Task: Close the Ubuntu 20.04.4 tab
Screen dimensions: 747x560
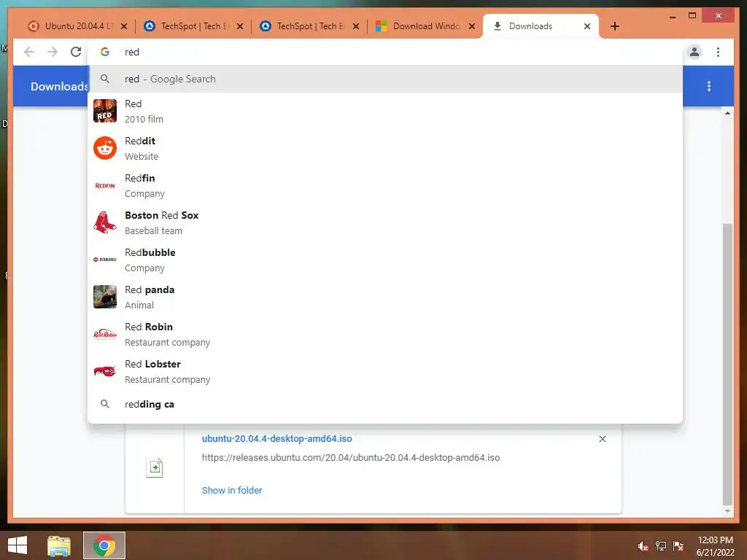Action: [x=124, y=26]
